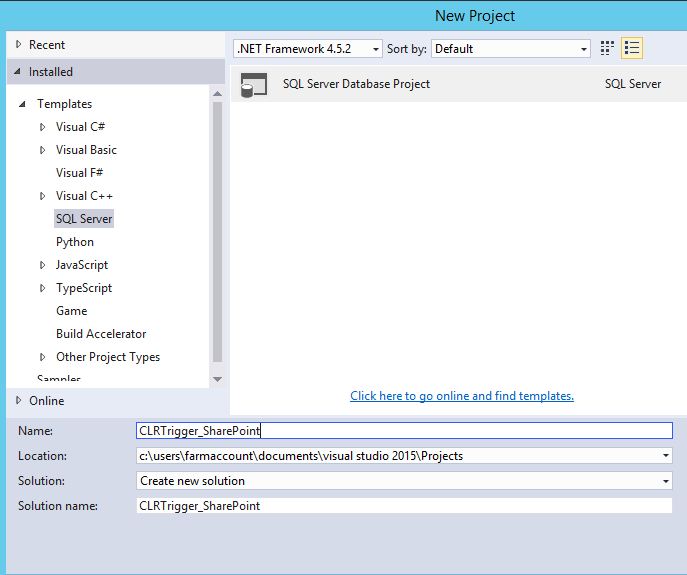Switch to small icons view
This screenshot has height=575, width=687.
coord(607,48)
